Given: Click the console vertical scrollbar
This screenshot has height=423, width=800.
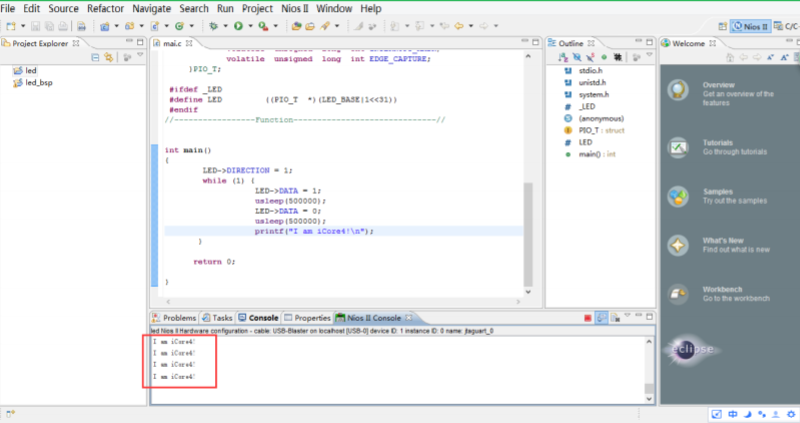Looking at the screenshot, I should [x=648, y=370].
